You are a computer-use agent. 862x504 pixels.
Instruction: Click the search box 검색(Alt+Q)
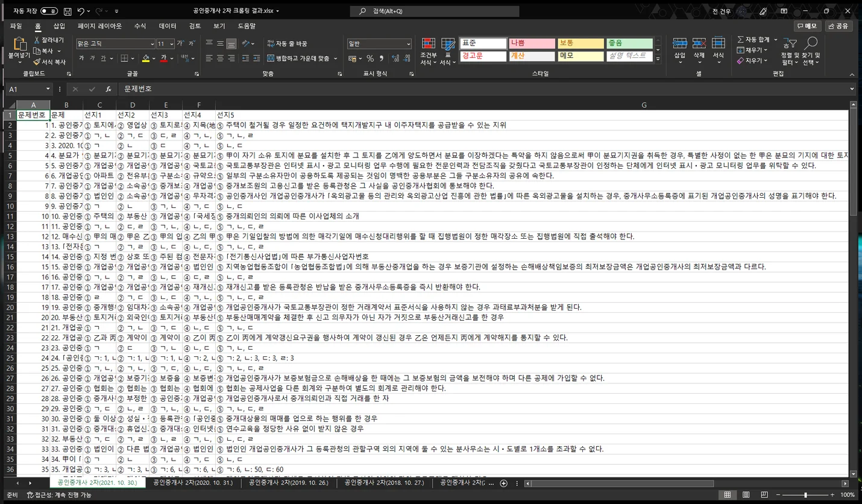pos(435,11)
